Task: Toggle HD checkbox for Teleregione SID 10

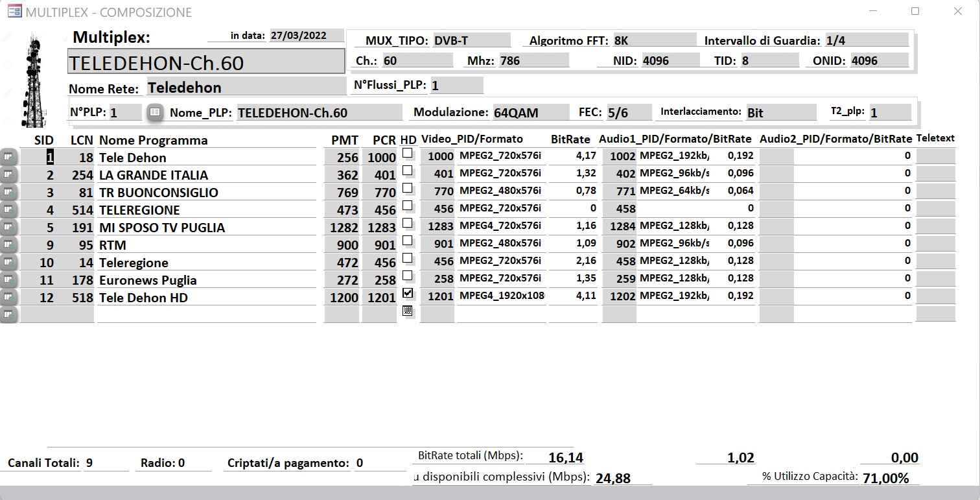Action: (407, 258)
